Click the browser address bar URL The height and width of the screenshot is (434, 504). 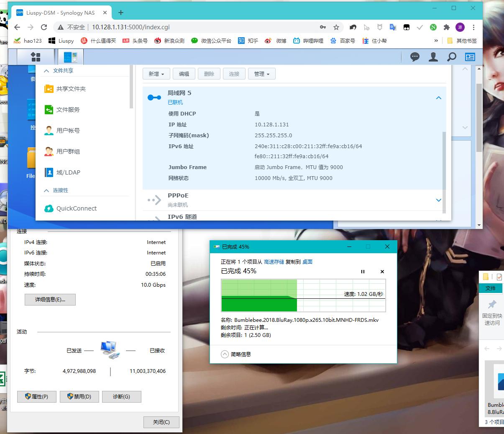[131, 27]
